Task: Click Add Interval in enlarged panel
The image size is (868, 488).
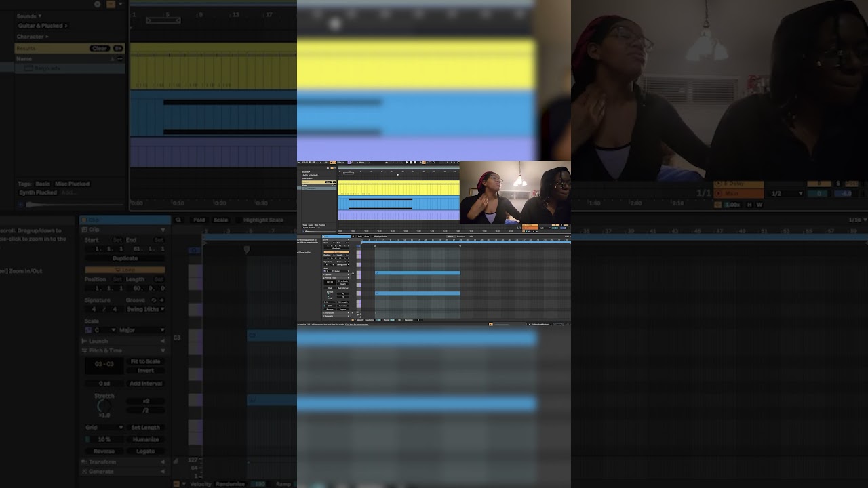Action: click(x=146, y=384)
